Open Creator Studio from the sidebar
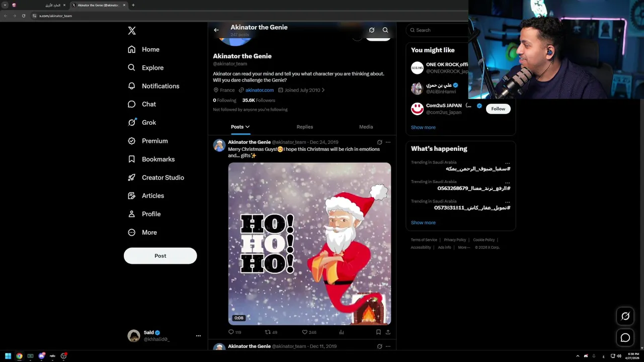The width and height of the screenshot is (644, 362). (156, 177)
